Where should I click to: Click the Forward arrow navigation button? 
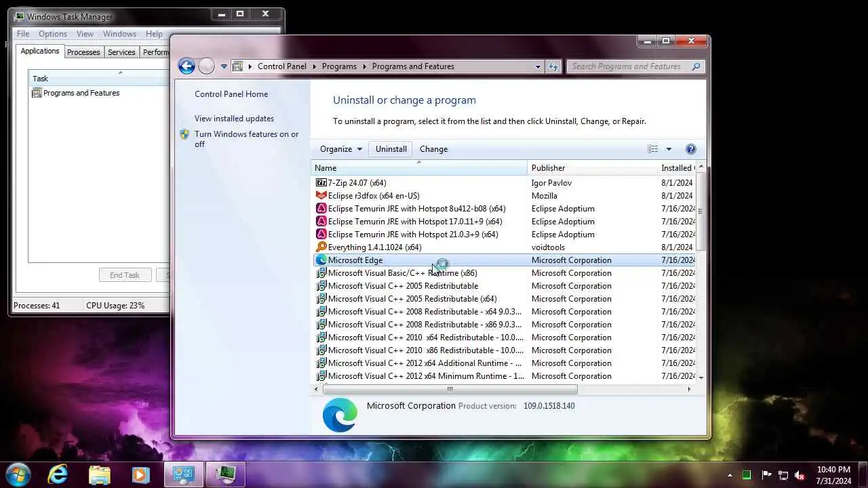click(207, 66)
